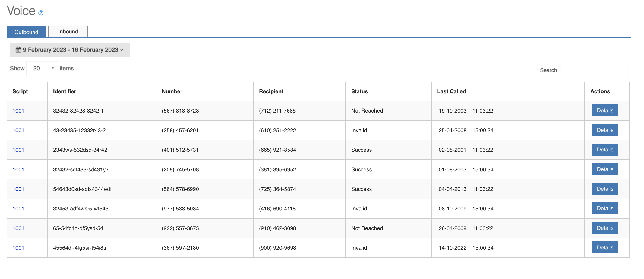Sort the table by the Status column
644x279 pixels.
coord(359,91)
